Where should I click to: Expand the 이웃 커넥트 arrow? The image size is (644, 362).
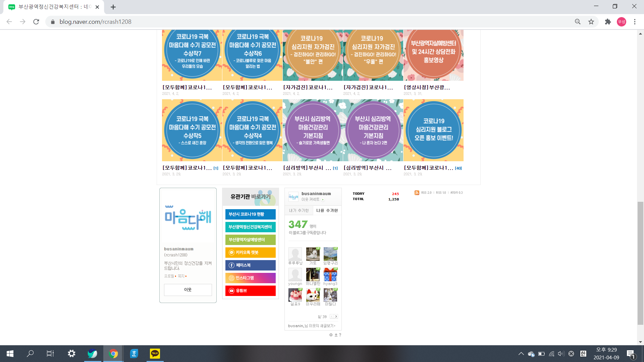coord(323,200)
